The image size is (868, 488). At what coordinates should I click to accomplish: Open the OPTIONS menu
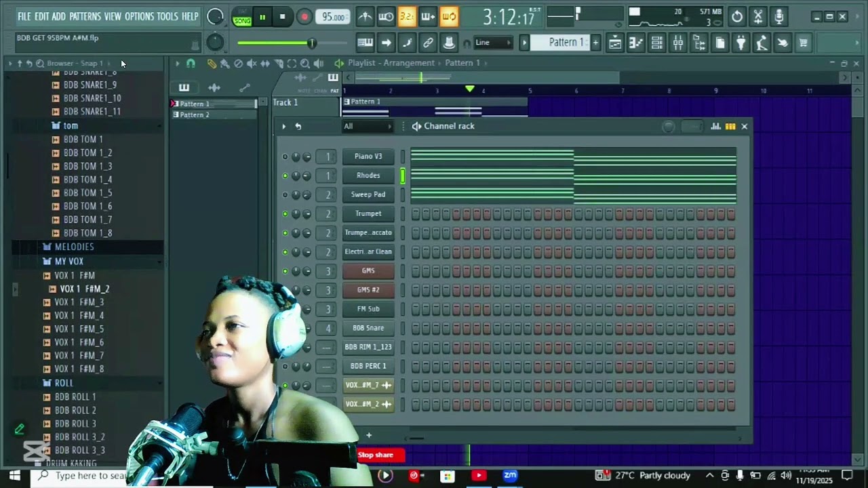click(139, 16)
